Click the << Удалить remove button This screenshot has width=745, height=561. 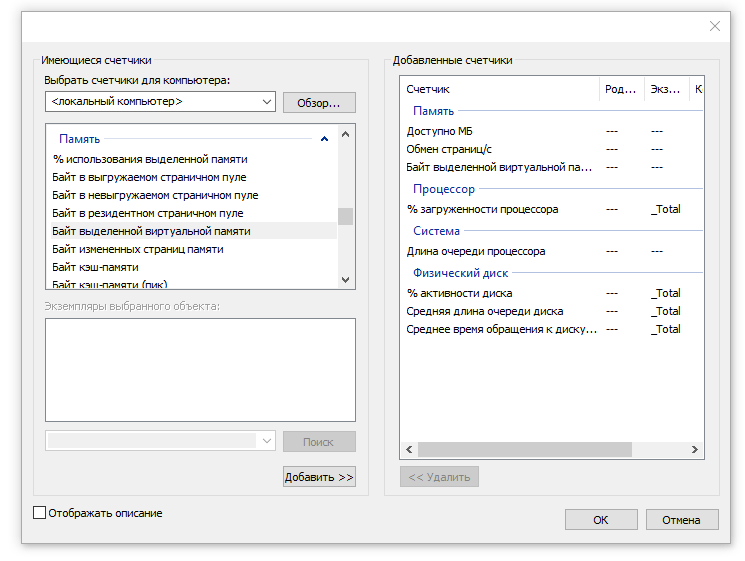(x=439, y=477)
